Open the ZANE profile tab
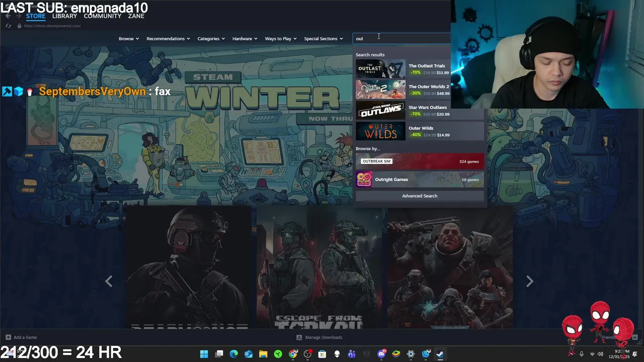Viewport: 644px width, 362px height. point(136,16)
